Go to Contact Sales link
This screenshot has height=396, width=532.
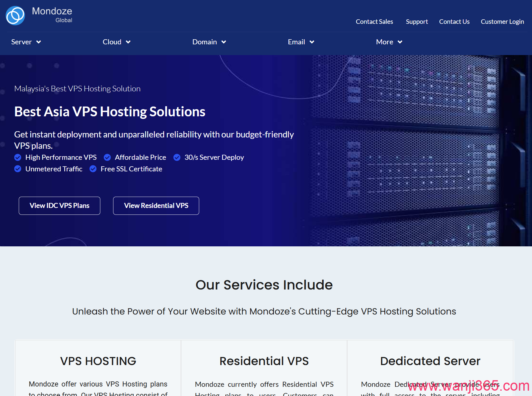point(374,22)
